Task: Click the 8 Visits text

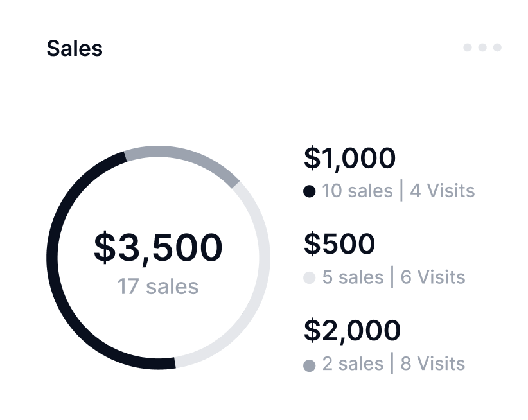Action: pos(433,363)
